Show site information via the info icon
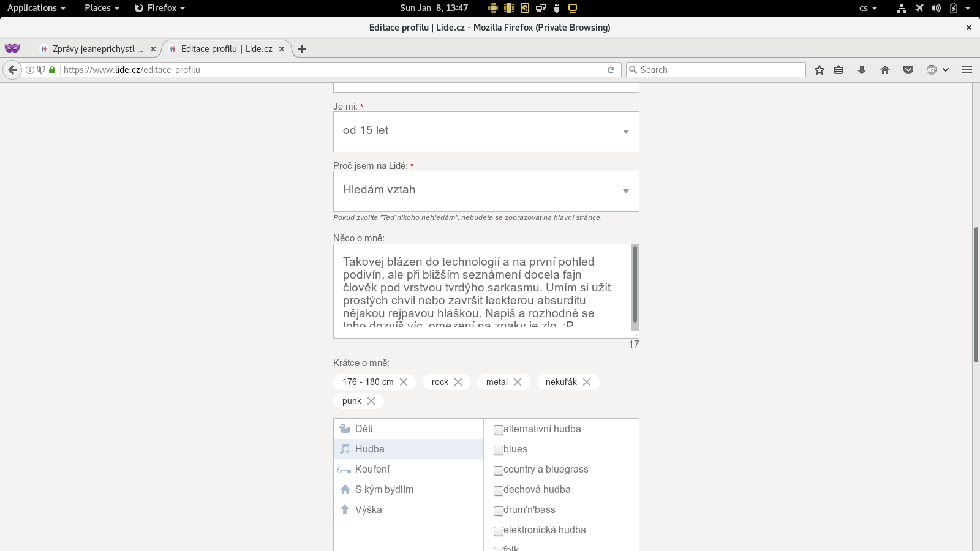 tap(29, 70)
